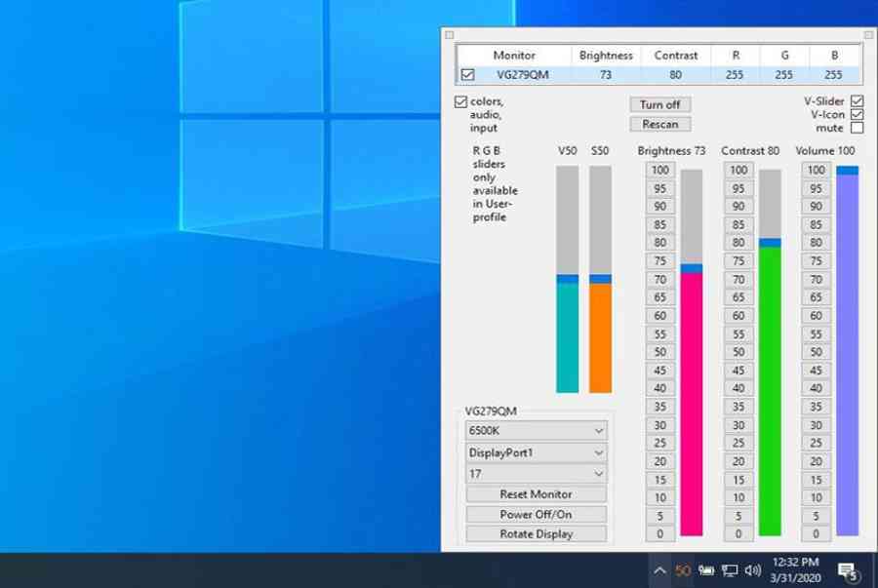The height and width of the screenshot is (588, 878).
Task: Click the R column header
Action: point(736,56)
